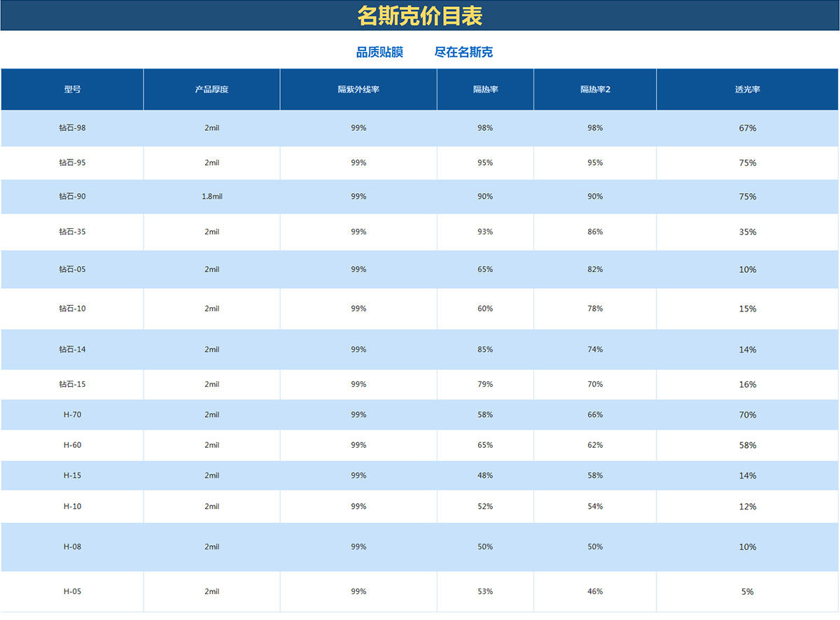
Task: Click the 78% 隔热率2 value
Action: click(595, 309)
